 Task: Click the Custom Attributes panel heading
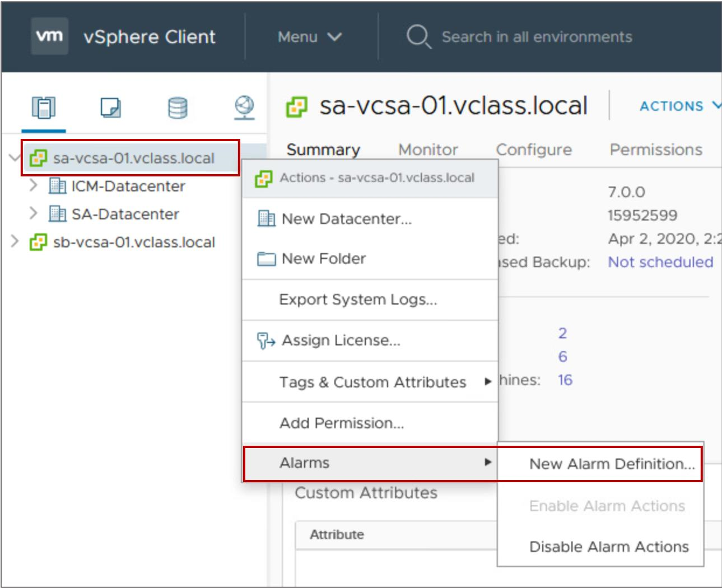(366, 493)
